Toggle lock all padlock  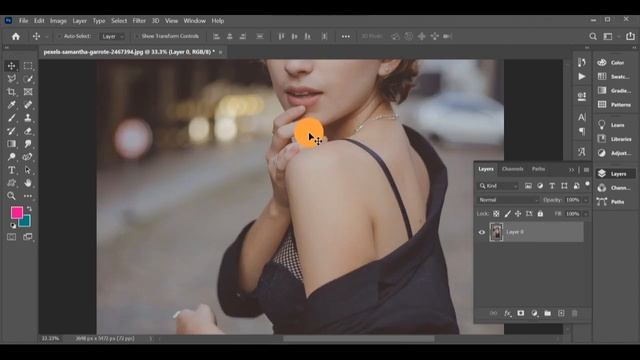[x=540, y=213]
